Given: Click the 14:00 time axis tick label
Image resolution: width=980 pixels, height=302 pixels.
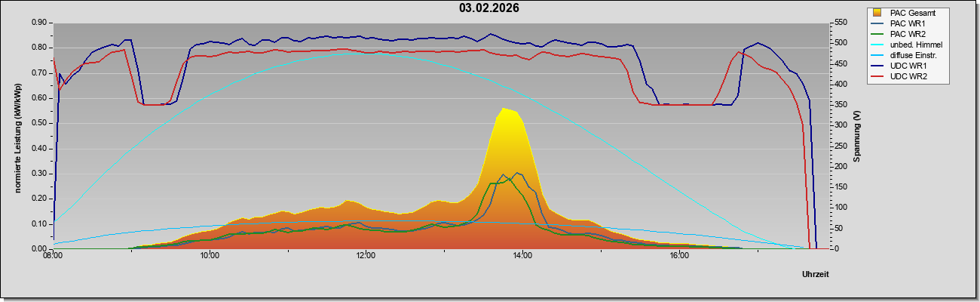Looking at the screenshot, I should 522,256.
